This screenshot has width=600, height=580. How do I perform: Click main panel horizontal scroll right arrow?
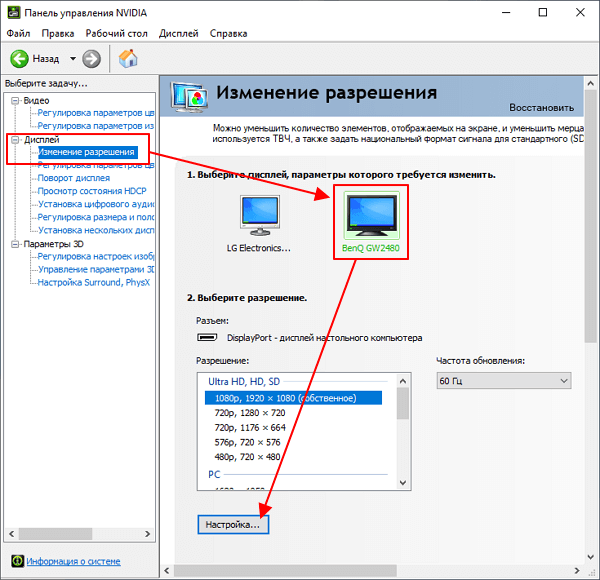577,570
